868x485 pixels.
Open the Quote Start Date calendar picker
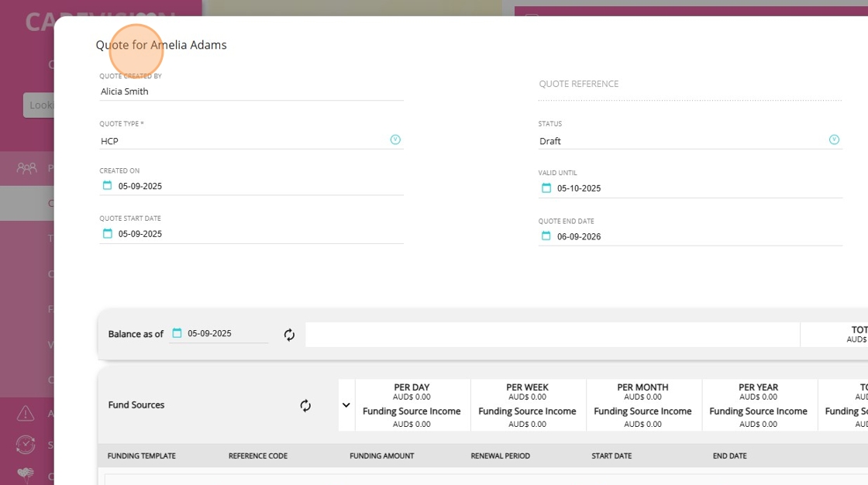pos(108,233)
